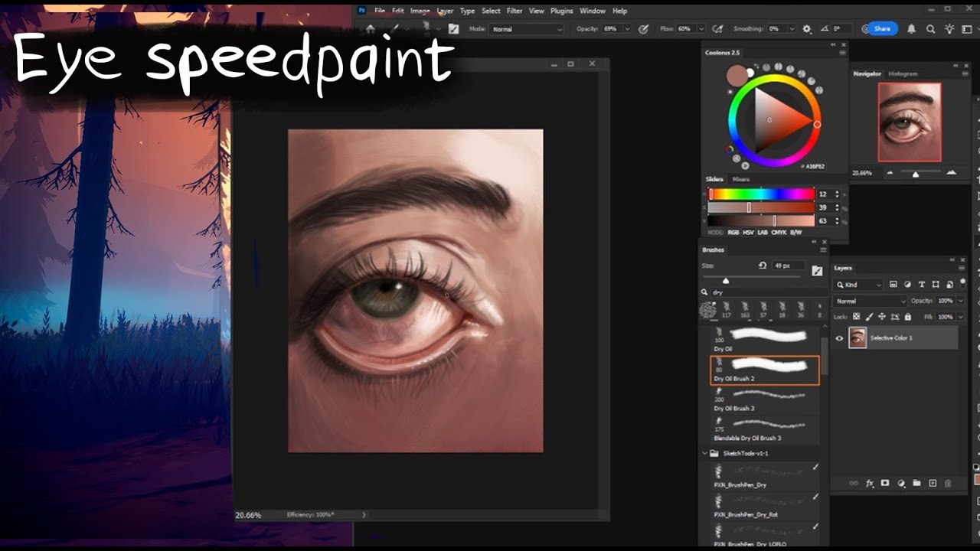980x551 pixels.
Task: Click the Hue slider in Coolorus
Action: [762, 194]
